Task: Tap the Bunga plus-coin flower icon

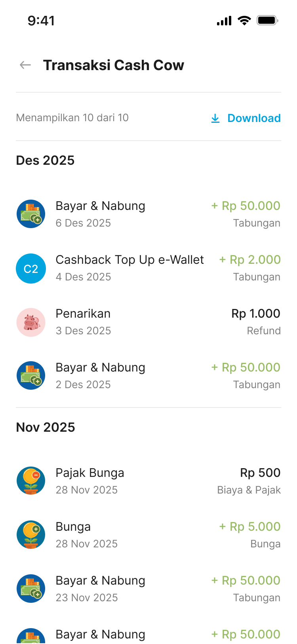Action: [31, 535]
